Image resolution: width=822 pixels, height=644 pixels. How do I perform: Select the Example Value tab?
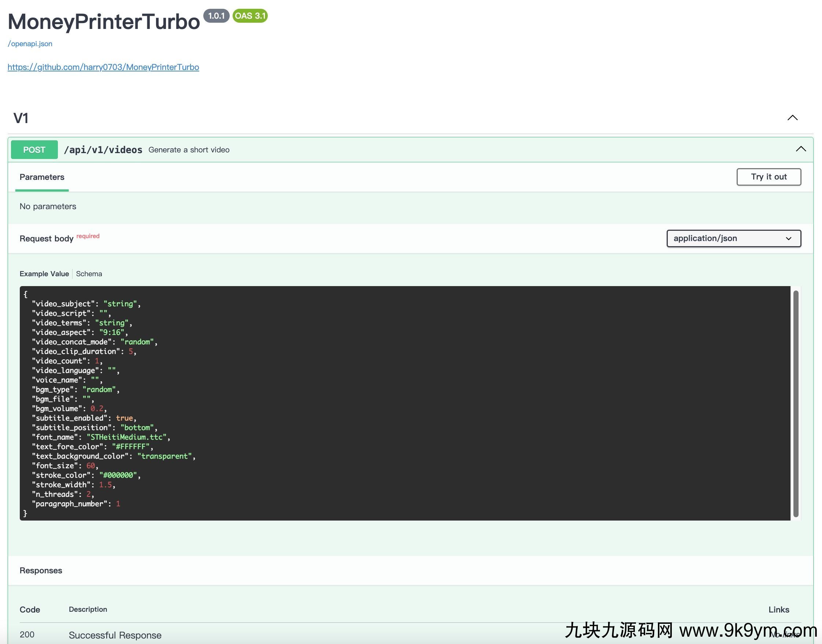[44, 274]
